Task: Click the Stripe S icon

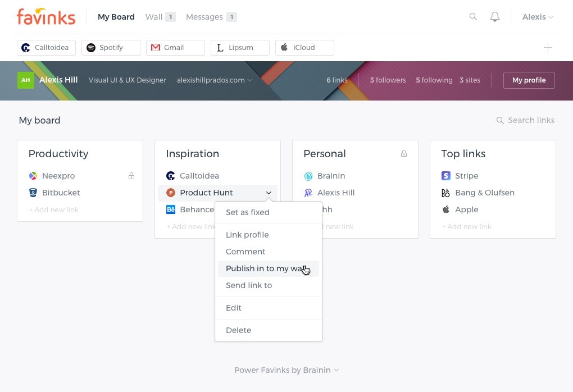Action: point(446,176)
